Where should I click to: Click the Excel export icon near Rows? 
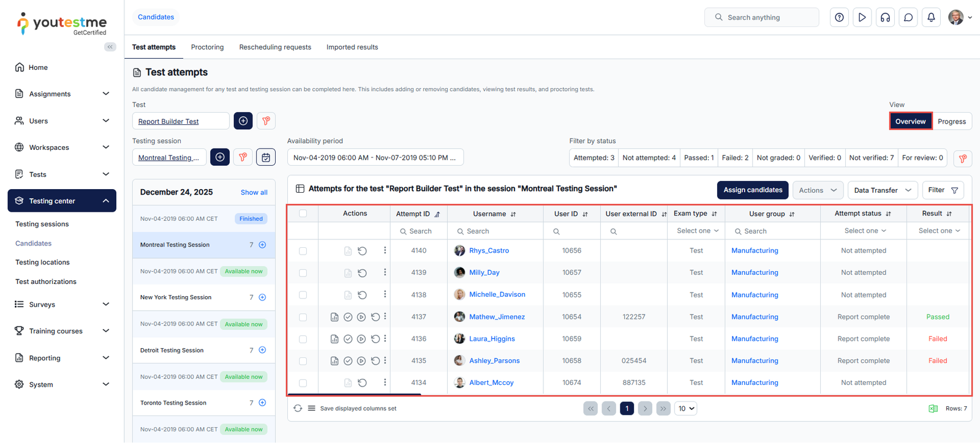933,409
